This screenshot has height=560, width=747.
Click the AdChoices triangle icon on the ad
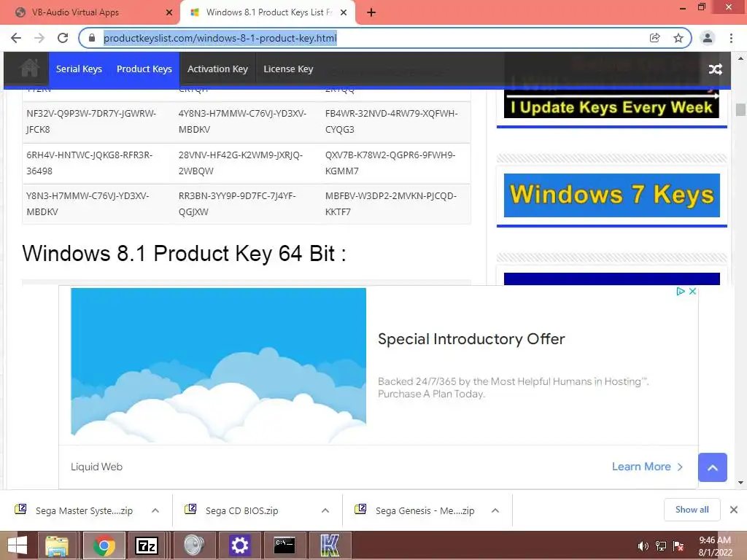(x=681, y=291)
